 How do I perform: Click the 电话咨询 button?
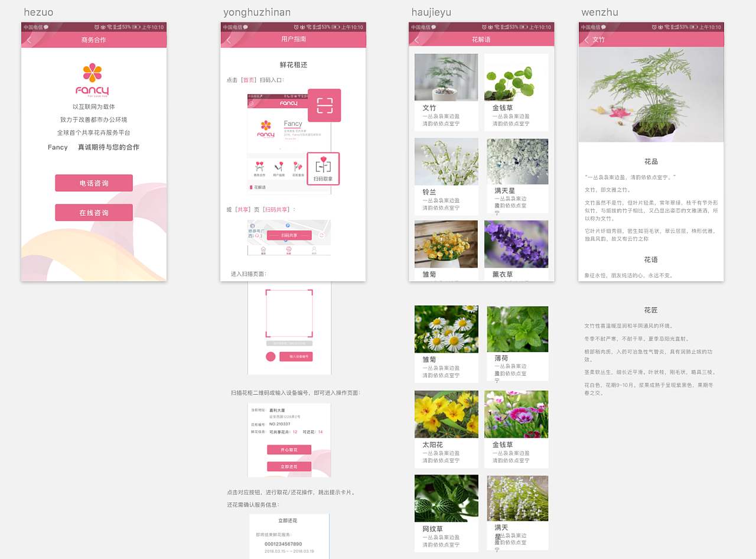94,183
